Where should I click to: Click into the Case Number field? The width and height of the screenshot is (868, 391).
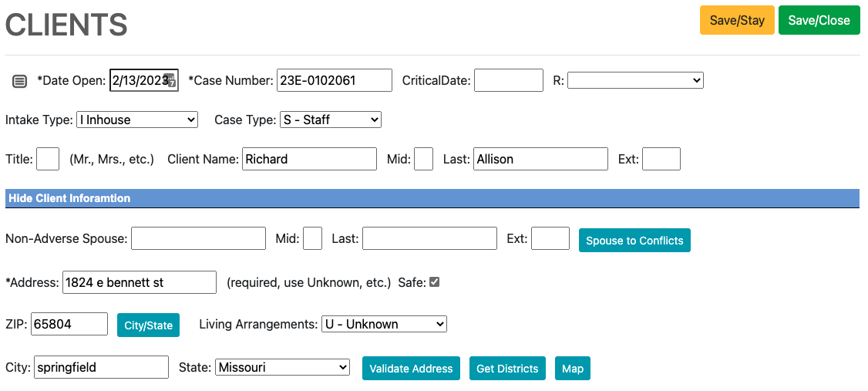pyautogui.click(x=334, y=80)
